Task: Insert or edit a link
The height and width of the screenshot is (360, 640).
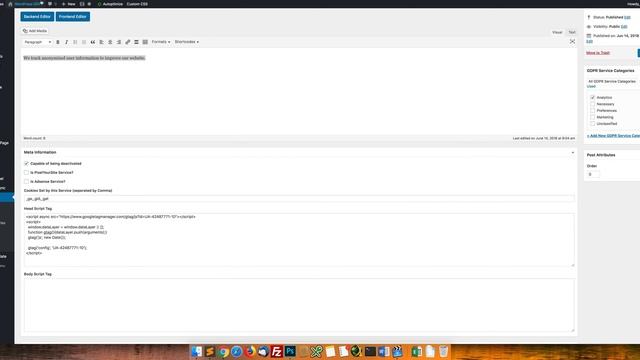Action: pyautogui.click(x=127, y=42)
